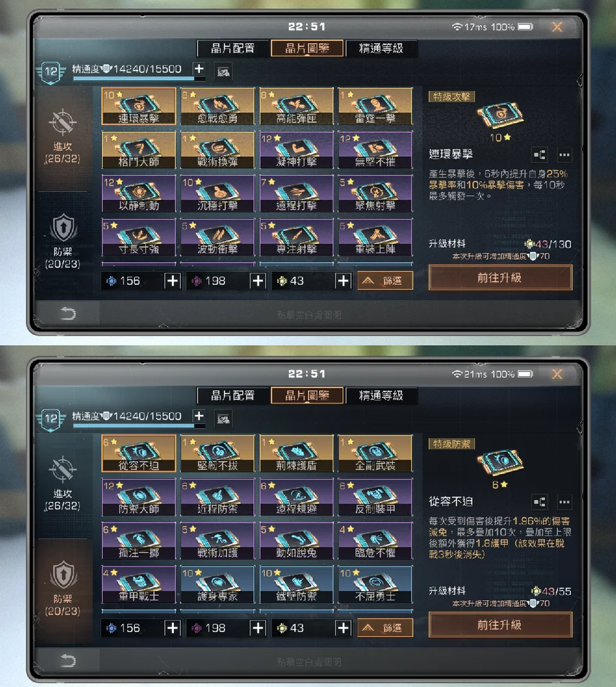This screenshot has height=687, width=616.
Task: Select the 連環暴擊 chip card
Action: [139, 106]
